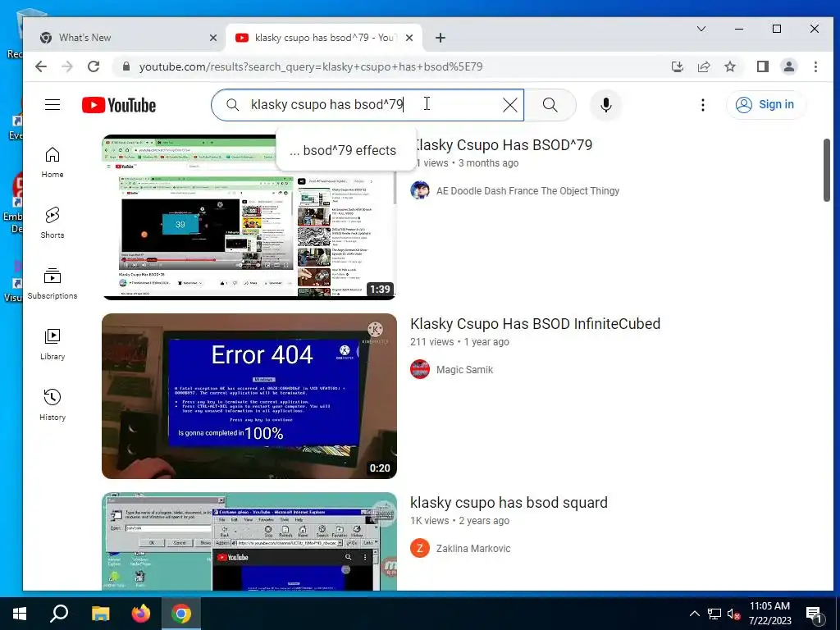Image resolution: width=840 pixels, height=630 pixels.
Task: Select the klasky csupo has bsod^79 tab
Action: click(323, 38)
